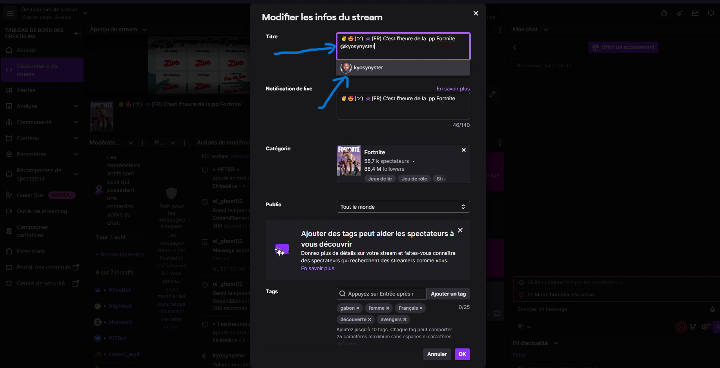Open the Public dropdown set to Tout le monde

click(x=403, y=207)
